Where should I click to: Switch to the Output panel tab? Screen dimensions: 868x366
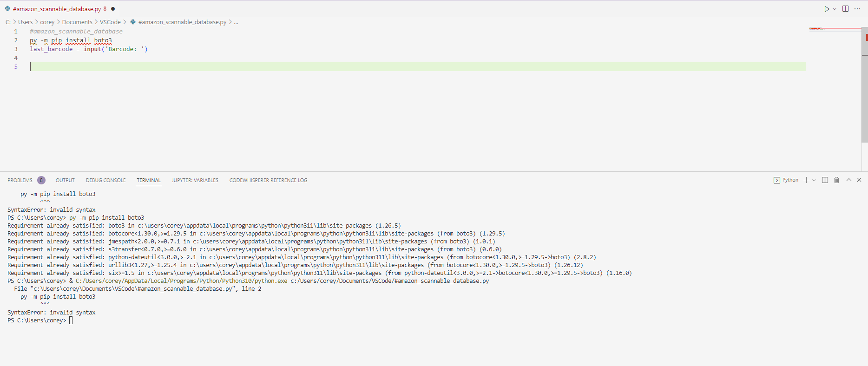pyautogui.click(x=65, y=180)
